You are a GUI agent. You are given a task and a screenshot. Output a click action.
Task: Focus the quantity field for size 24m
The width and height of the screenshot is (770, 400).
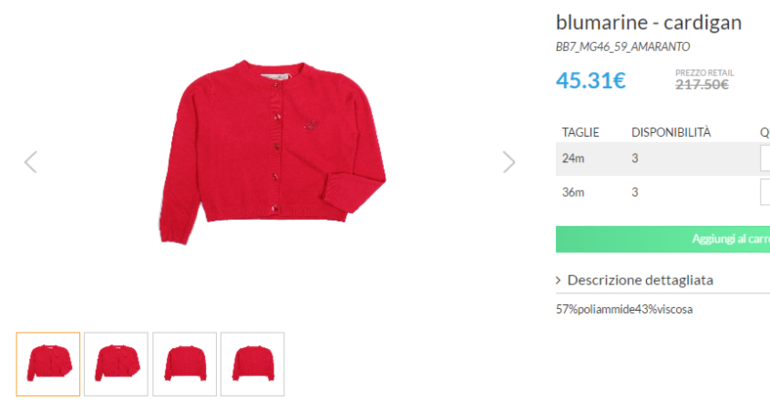pos(765,158)
